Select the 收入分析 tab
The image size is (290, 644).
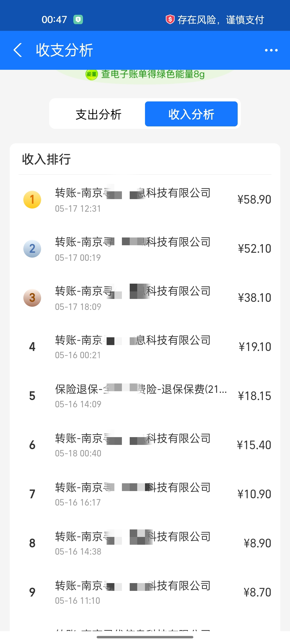point(191,114)
